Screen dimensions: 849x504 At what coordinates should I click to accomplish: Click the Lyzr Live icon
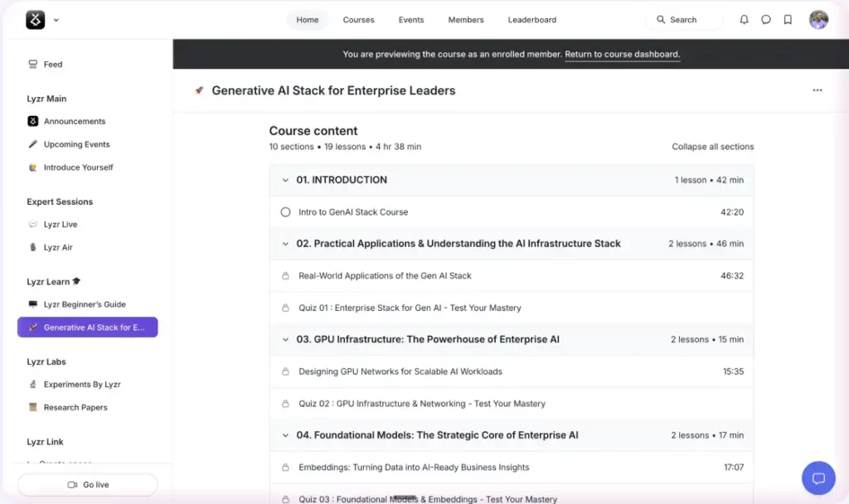[32, 224]
